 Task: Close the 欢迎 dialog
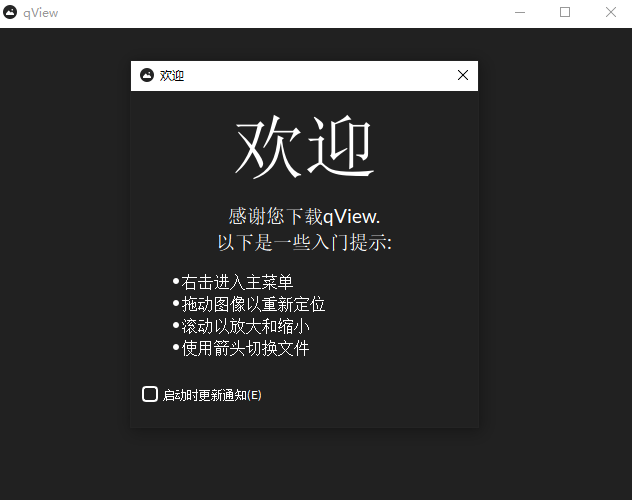(463, 75)
